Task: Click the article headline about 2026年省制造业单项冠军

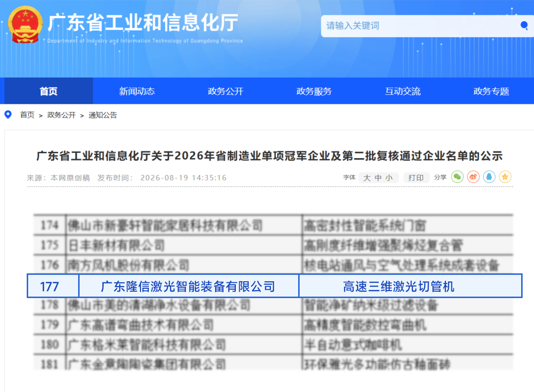Action: (x=269, y=156)
